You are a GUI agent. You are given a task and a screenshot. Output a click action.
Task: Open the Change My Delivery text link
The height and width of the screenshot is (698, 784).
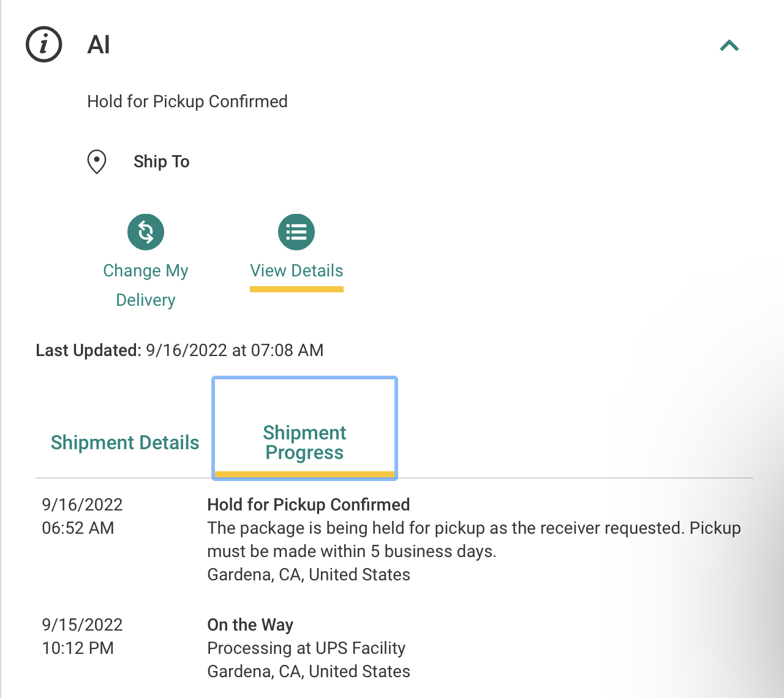146,285
